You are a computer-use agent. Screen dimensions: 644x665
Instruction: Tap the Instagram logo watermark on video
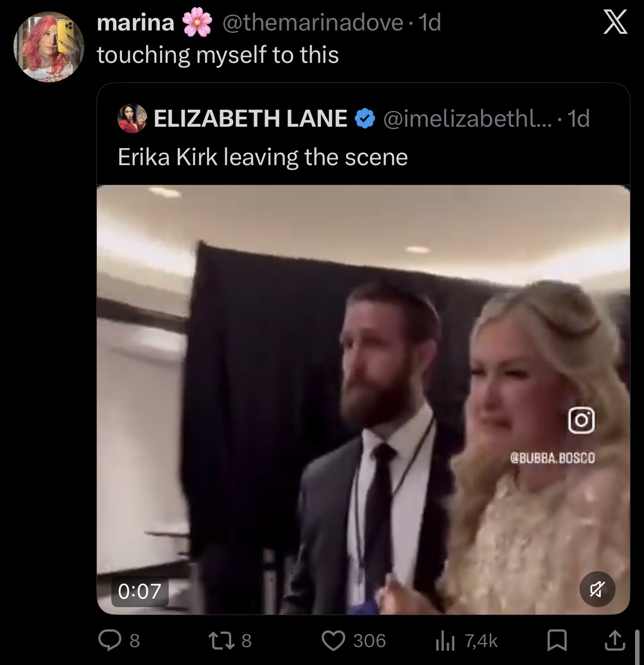(x=582, y=421)
